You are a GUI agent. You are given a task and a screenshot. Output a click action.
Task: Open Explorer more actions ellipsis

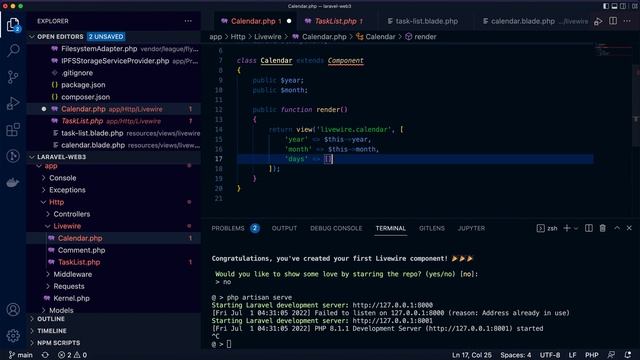(188, 21)
